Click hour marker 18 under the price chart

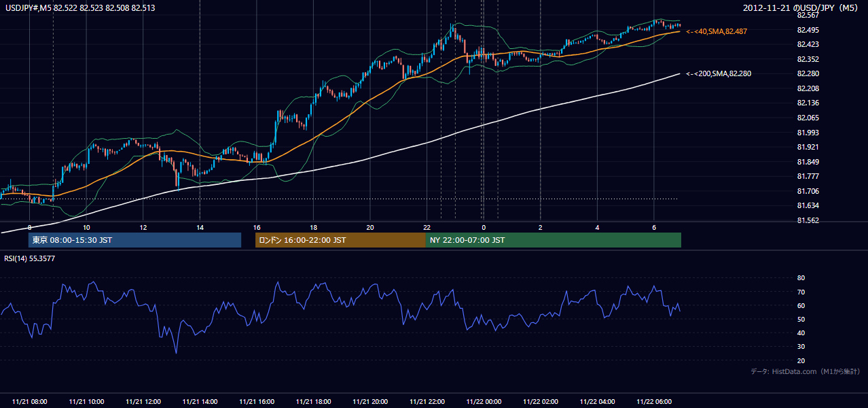(313, 227)
